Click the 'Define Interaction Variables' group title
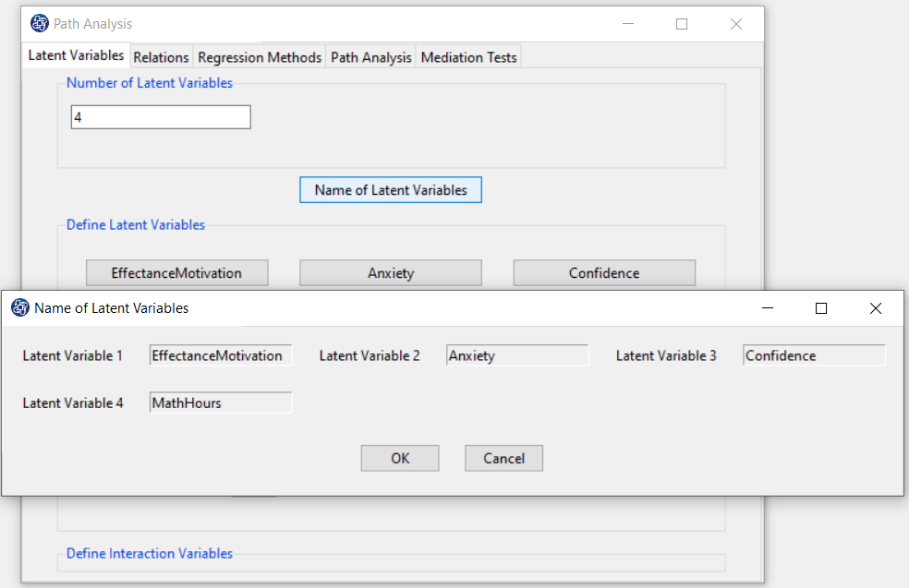 150,553
